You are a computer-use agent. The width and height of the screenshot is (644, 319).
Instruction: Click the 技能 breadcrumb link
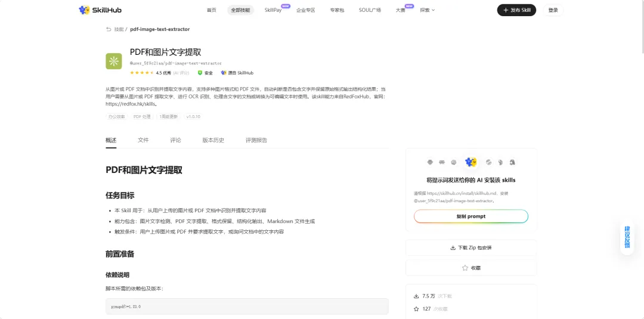[119, 29]
